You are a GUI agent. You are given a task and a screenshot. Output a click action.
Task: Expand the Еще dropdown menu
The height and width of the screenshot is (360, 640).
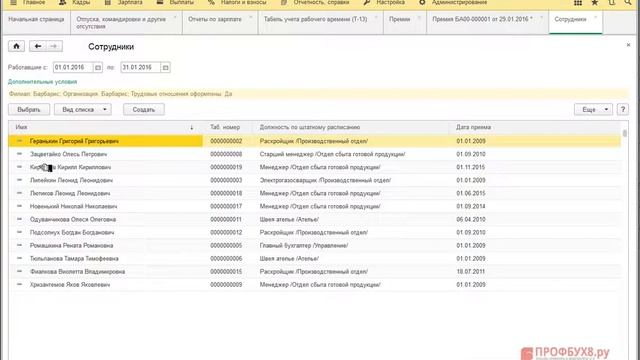click(x=606, y=109)
